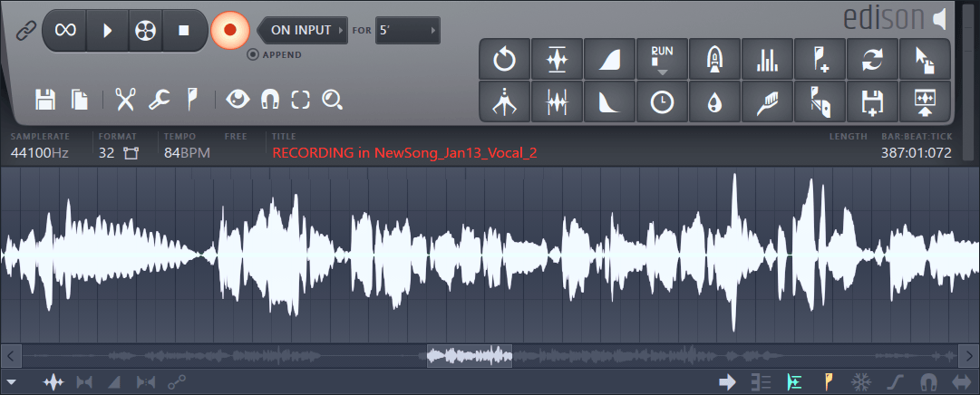Open the RUN script dropdown button
This screenshot has height=395, width=980.
coord(663,60)
